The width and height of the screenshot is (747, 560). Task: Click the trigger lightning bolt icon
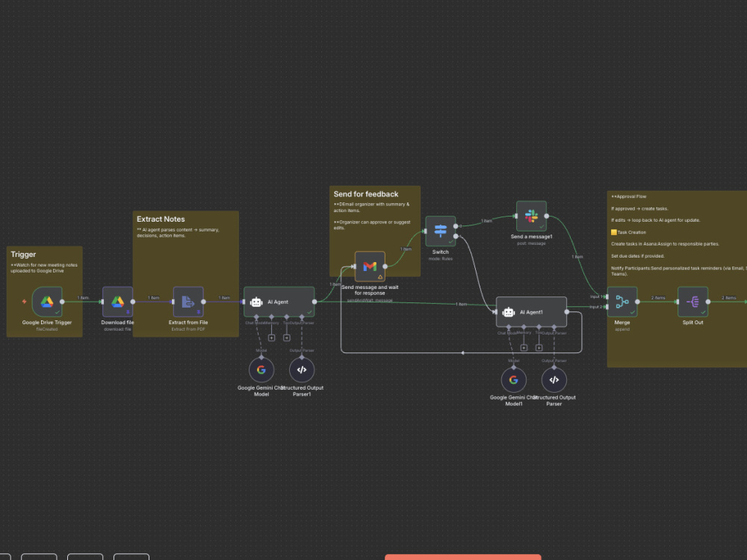point(25,302)
